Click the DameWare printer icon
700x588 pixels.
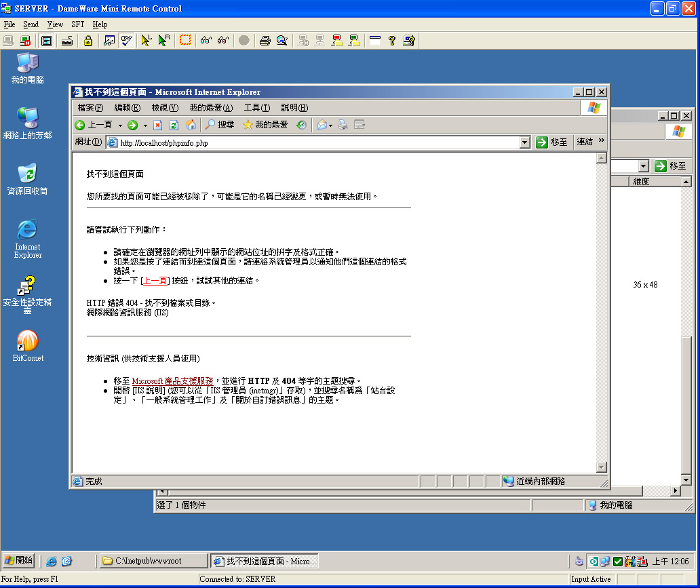pos(265,41)
